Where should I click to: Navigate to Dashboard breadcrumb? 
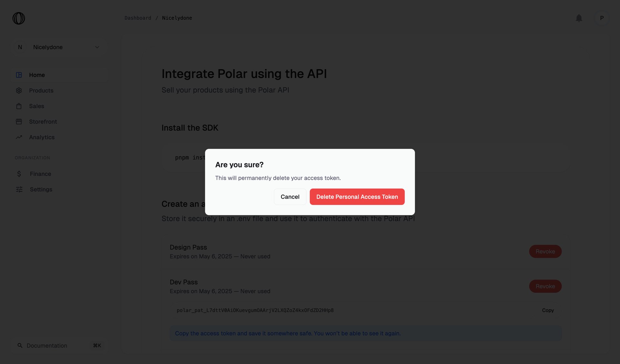(138, 18)
